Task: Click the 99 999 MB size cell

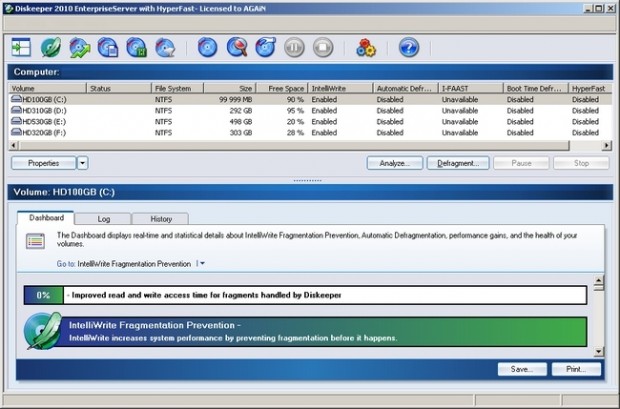Action: click(x=236, y=99)
